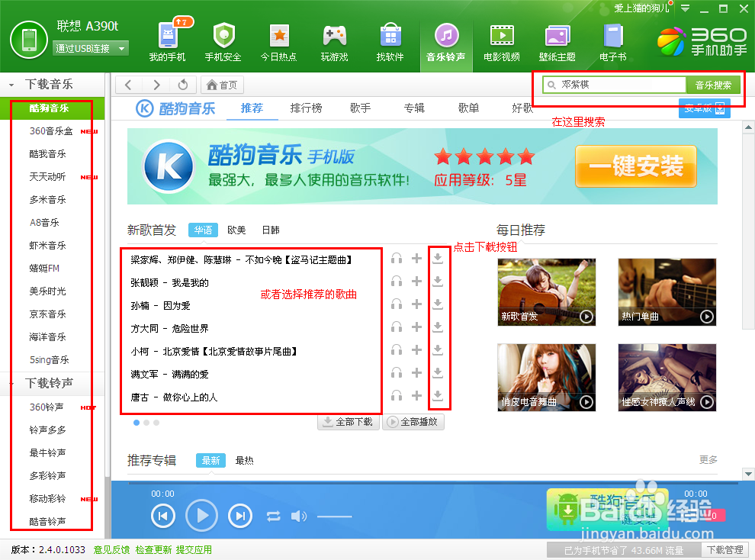Image resolution: width=755 pixels, height=560 pixels.
Task: Adjust the player volume slider
Action: tap(335, 517)
